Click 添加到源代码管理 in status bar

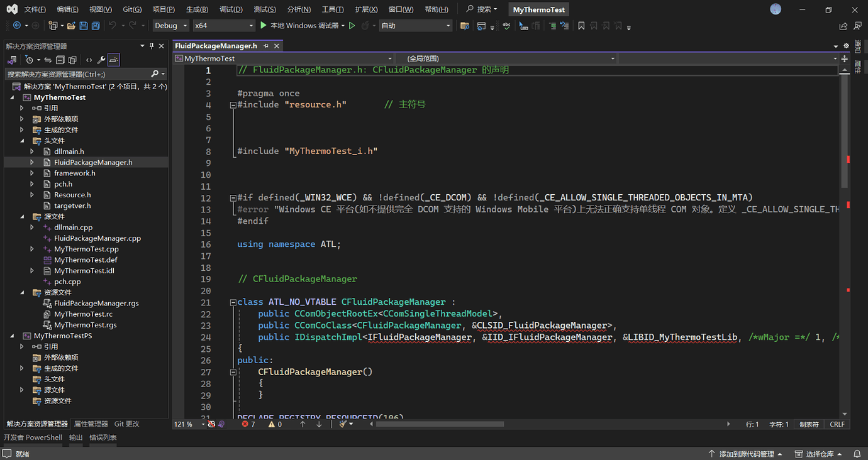(x=746, y=454)
